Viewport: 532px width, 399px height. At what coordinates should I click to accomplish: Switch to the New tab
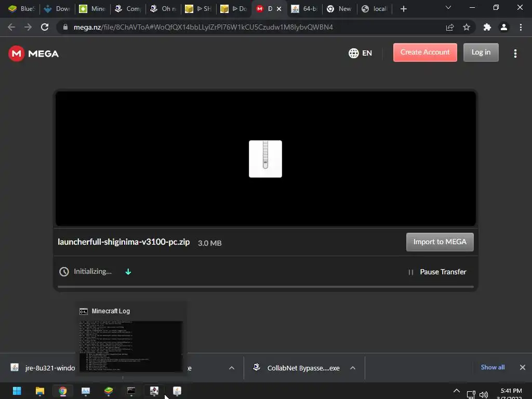click(339, 9)
